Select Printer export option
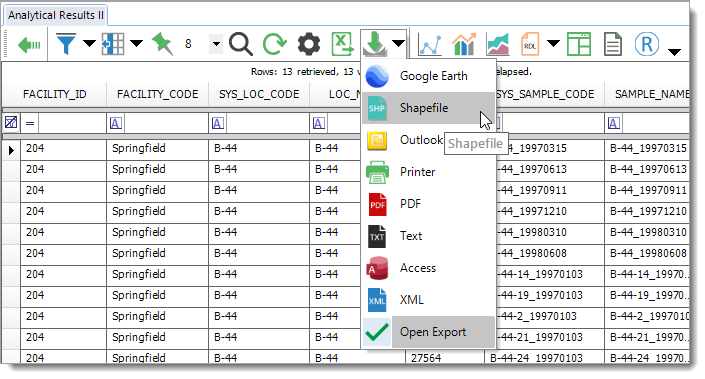This screenshot has height=379, width=705. click(x=428, y=172)
